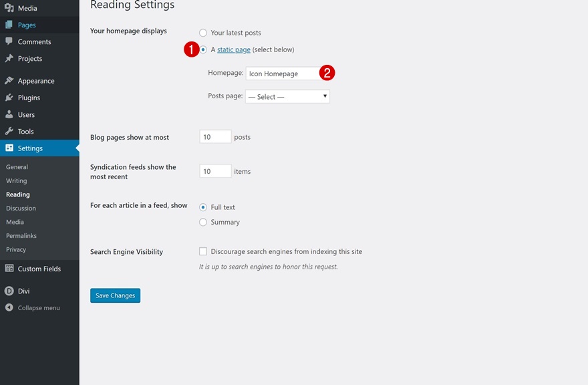This screenshot has height=385, width=588.
Task: Click the Save Changes button
Action: [115, 295]
